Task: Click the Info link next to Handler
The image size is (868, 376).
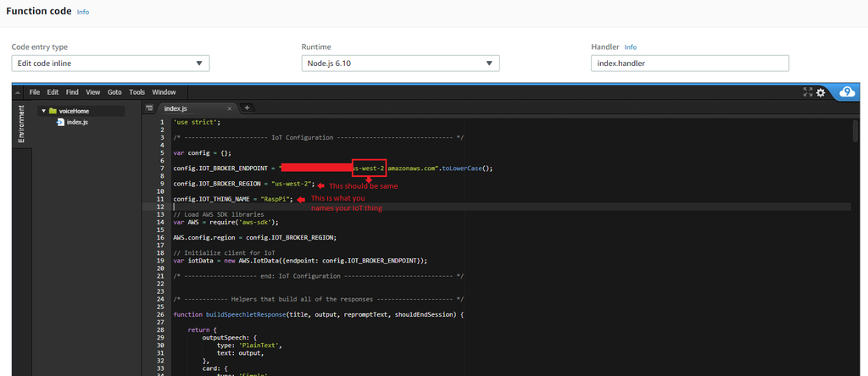Action: point(631,47)
